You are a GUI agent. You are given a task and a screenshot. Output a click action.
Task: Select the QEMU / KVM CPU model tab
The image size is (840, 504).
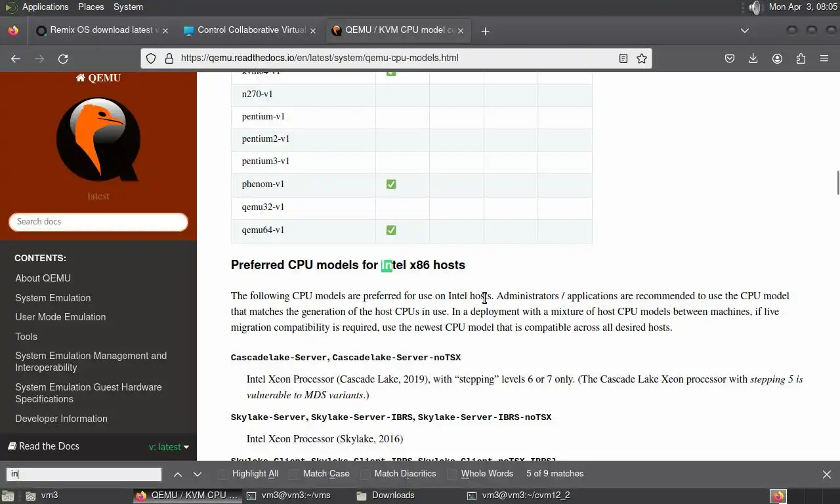point(399,31)
